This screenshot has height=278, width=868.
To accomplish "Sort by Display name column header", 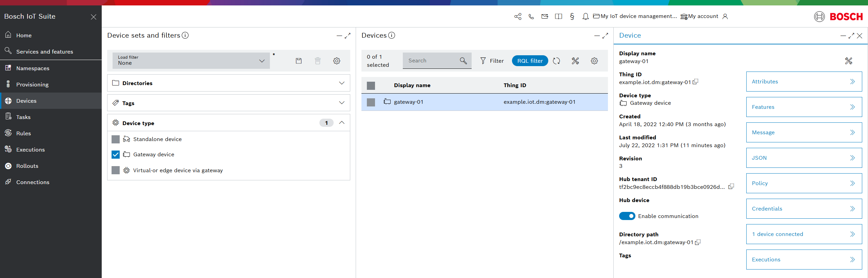I will [412, 85].
